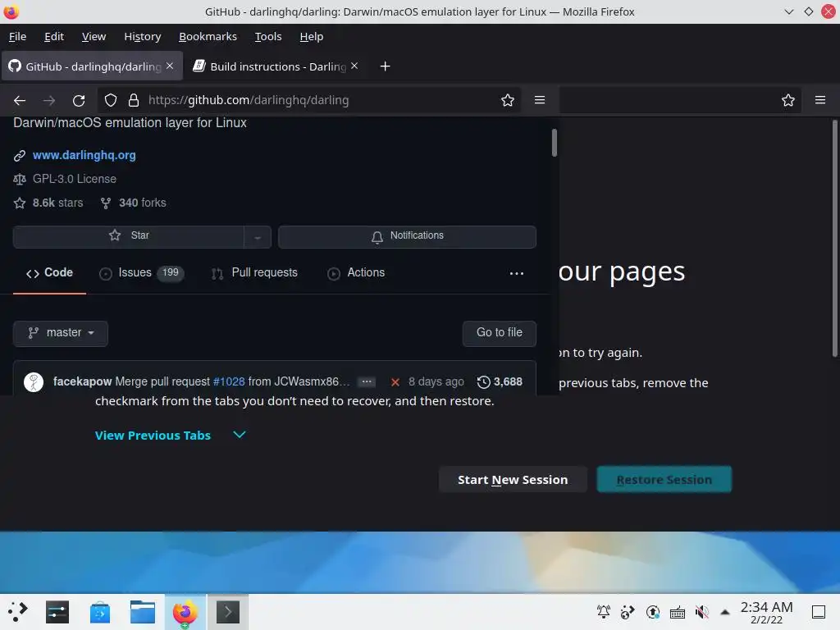Select the Code repository tab
The width and height of the screenshot is (840, 630).
[x=49, y=272]
